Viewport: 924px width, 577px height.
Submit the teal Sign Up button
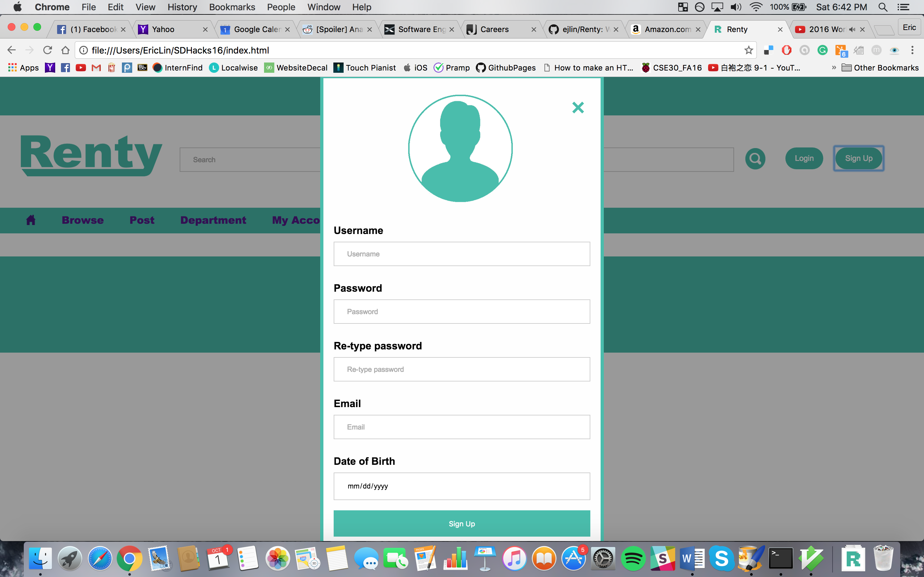[462, 523]
